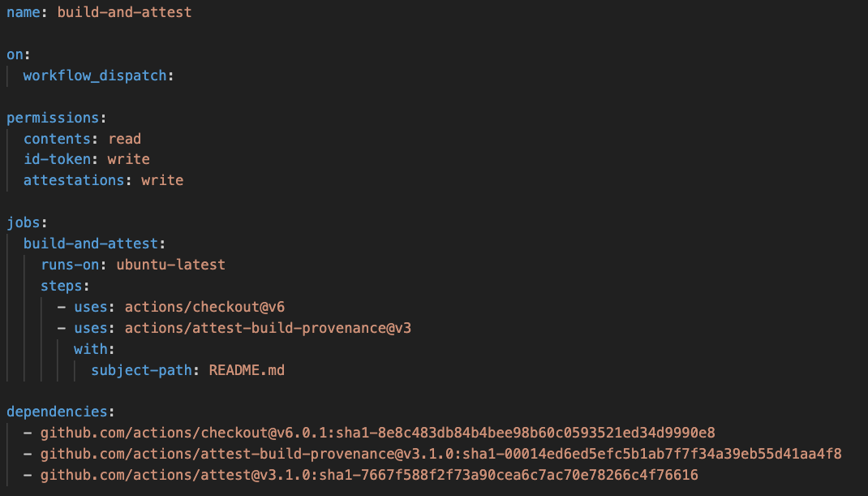Click the 'on' key
This screenshot has width=868, height=496.
coord(15,54)
